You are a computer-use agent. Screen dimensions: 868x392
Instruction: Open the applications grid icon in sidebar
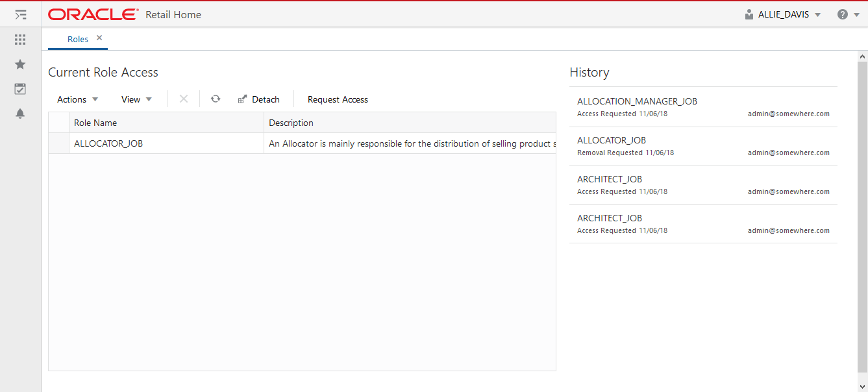click(20, 40)
